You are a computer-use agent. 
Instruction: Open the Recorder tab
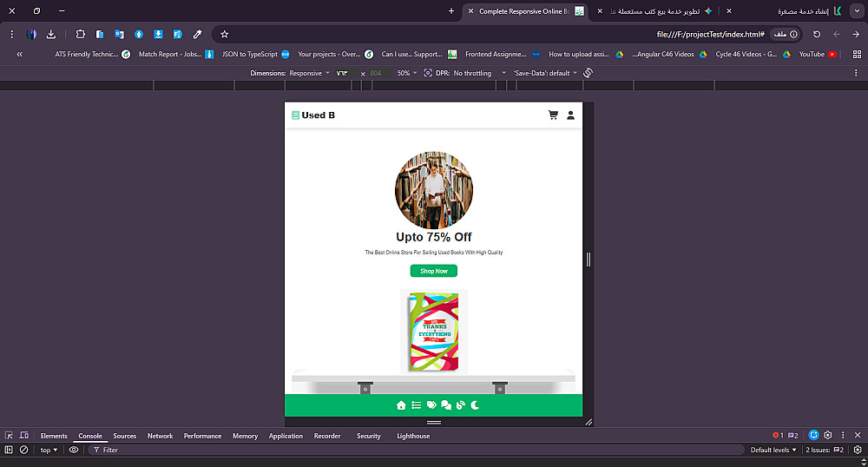click(x=327, y=436)
